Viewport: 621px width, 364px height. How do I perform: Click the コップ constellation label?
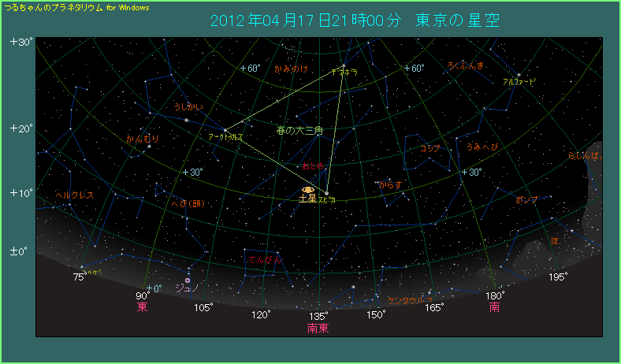pyautogui.click(x=429, y=148)
